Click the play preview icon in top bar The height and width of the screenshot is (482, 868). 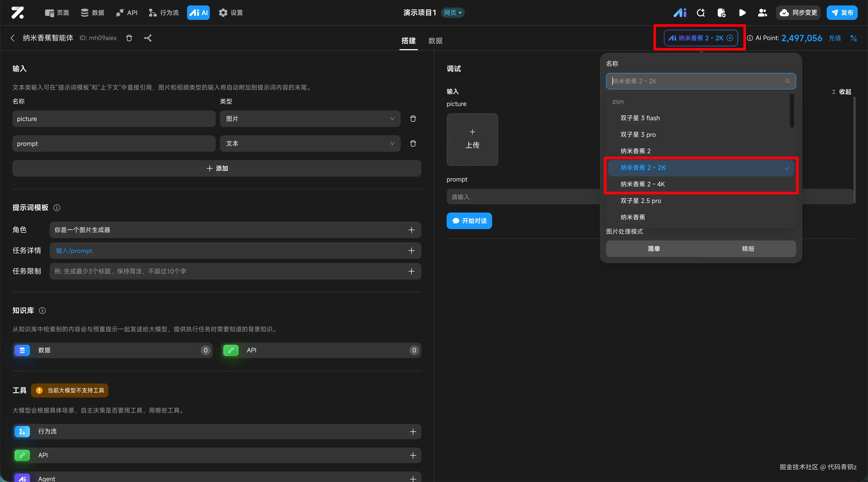(742, 13)
